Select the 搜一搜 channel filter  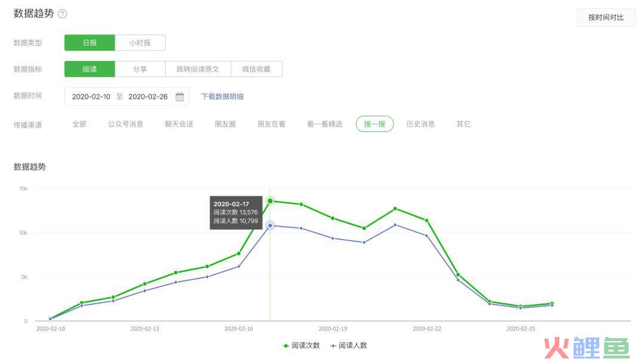click(374, 124)
